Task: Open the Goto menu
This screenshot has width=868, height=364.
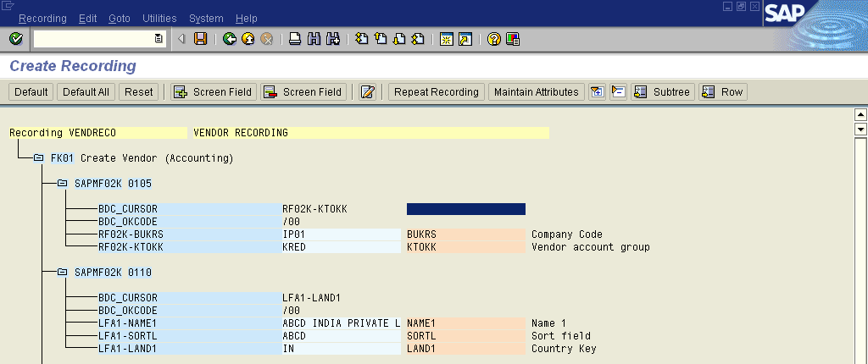Action: coord(119,18)
